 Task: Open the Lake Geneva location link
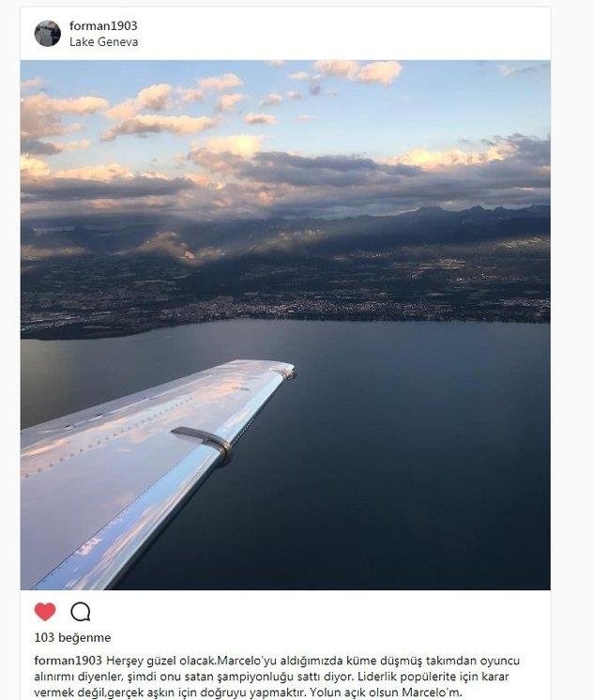coord(103,42)
